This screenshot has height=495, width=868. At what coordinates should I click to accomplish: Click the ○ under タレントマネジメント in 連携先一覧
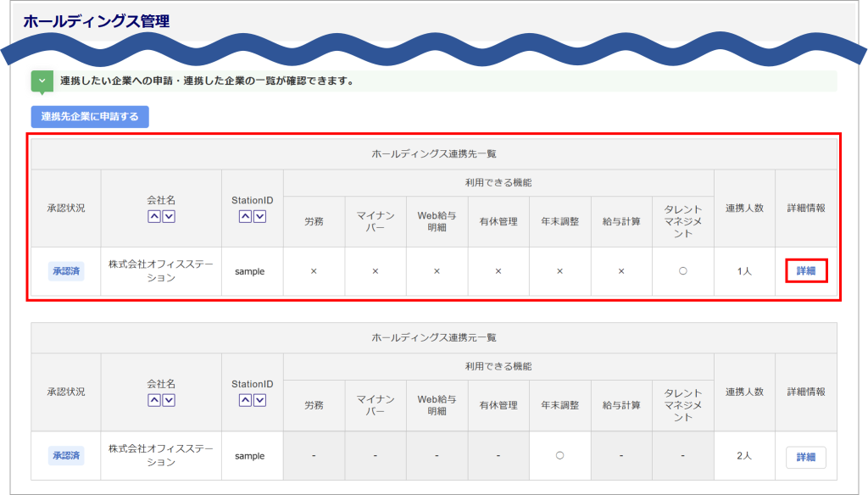(682, 271)
